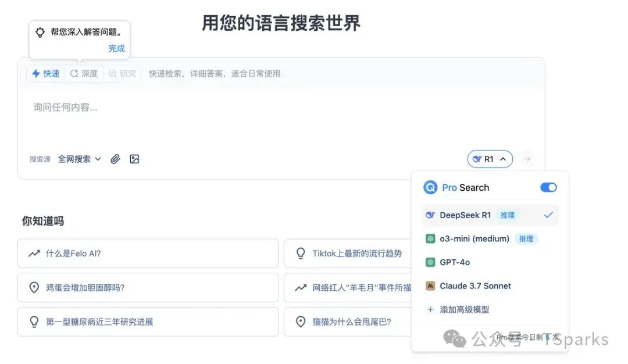Viewport: 628px width, 364px height.
Task: Click the lightbulb icon in tooltip
Action: (40, 33)
